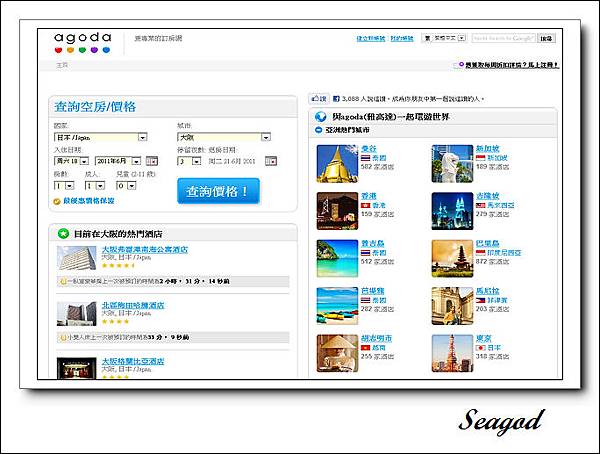The image size is (600, 454).
Task: Open the 吉隆坡 Kuala Lumpur city link
Action: [488, 196]
